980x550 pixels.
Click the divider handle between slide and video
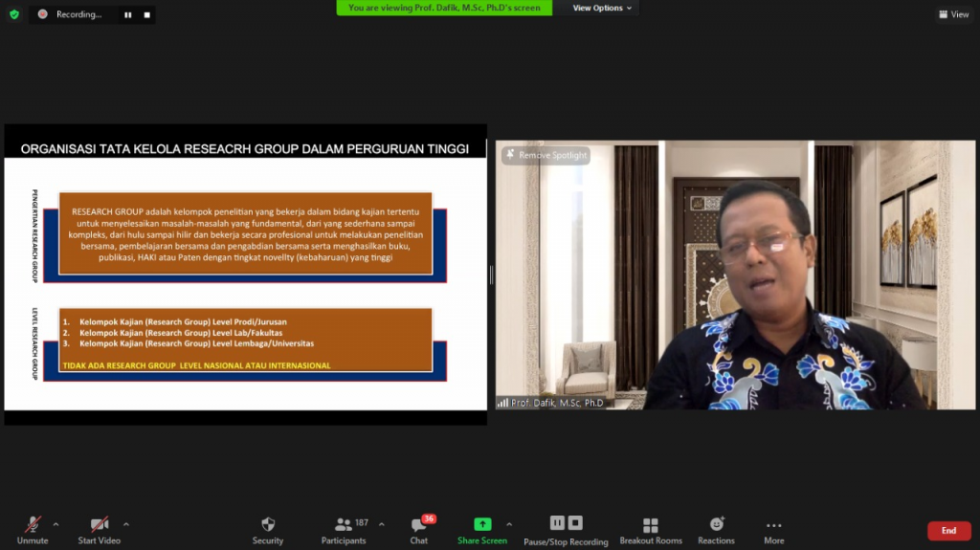click(491, 275)
